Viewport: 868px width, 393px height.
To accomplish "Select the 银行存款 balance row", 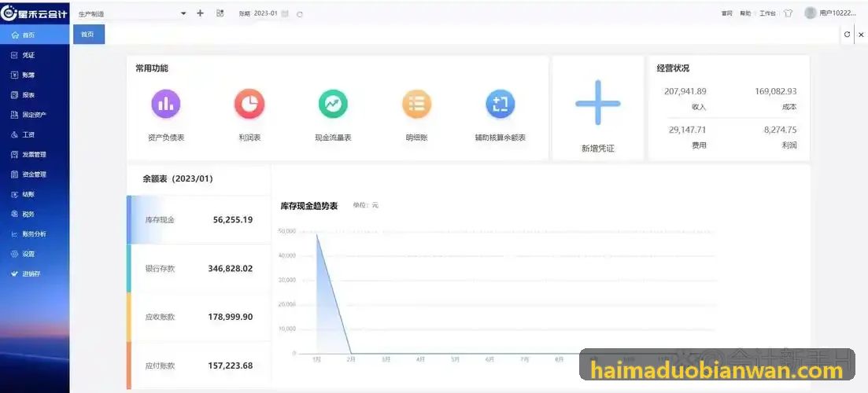I will [199, 268].
